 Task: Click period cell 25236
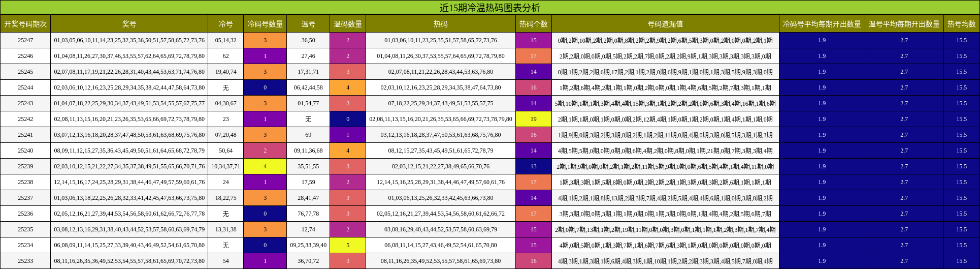click(25, 214)
